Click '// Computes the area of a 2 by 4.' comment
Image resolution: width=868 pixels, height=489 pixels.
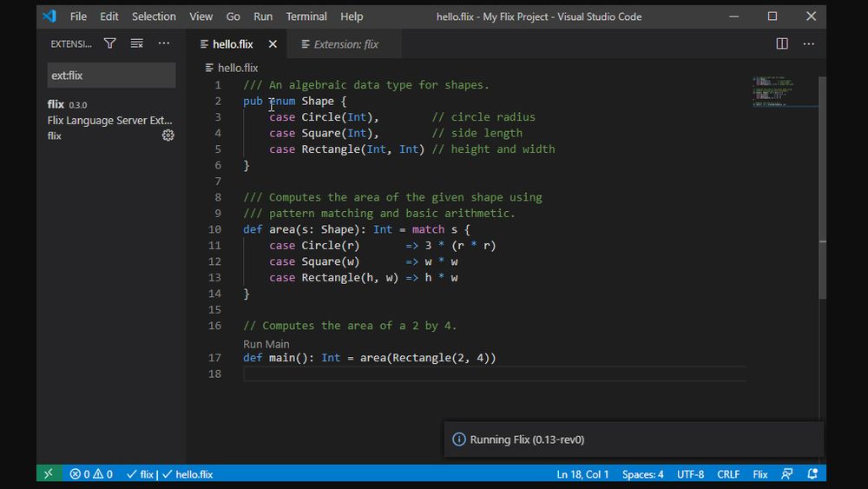[350, 326]
